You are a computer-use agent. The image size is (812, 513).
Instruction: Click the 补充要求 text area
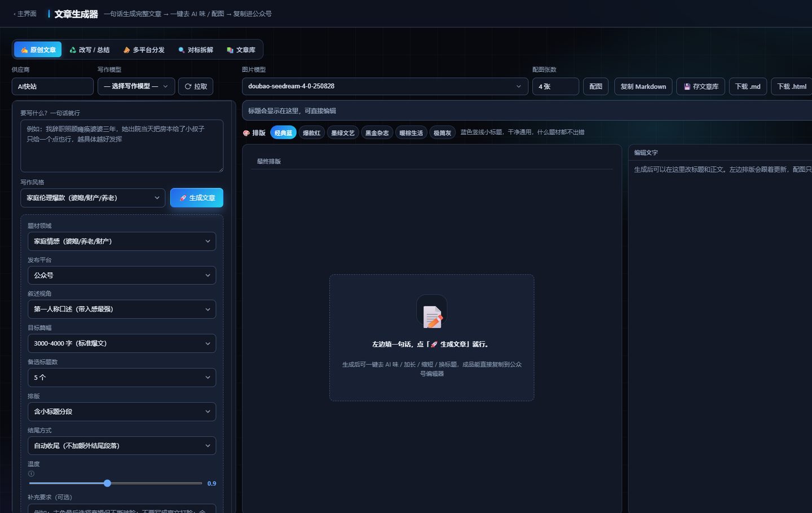point(122,508)
